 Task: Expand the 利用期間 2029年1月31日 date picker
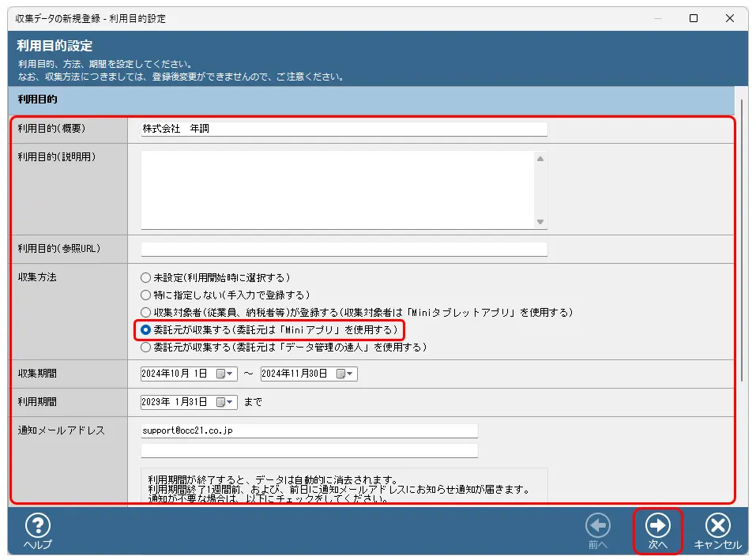231,402
